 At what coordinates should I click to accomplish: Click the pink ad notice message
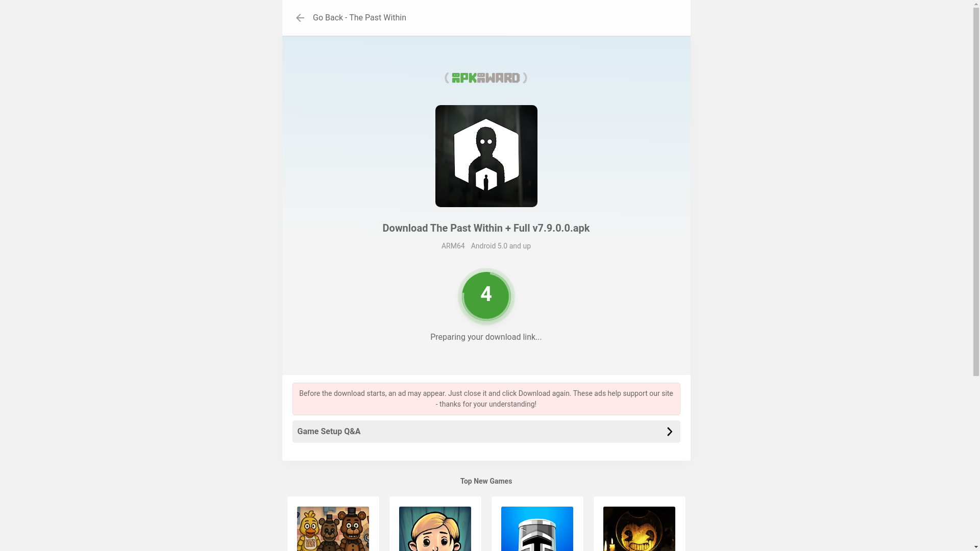pyautogui.click(x=486, y=399)
